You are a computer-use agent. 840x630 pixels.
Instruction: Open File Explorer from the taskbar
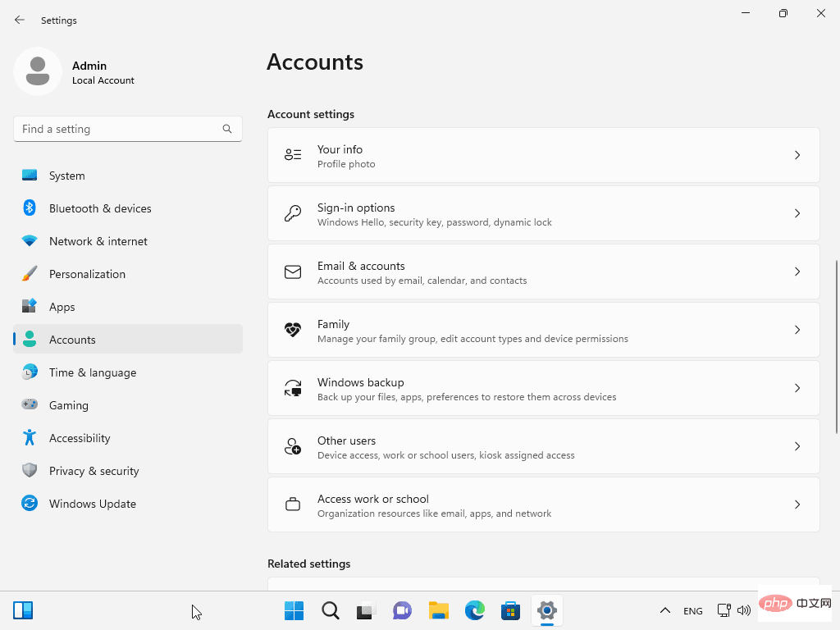439,610
